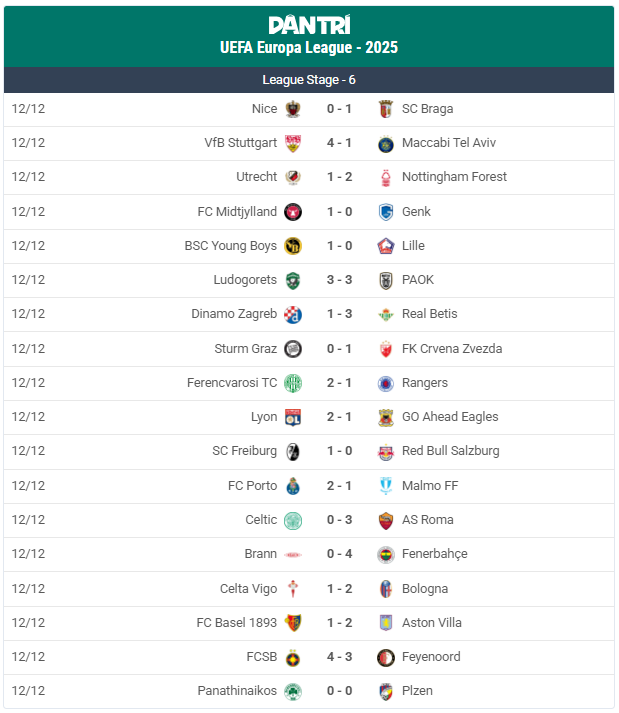Screen dimensions: 619x713
Task: Open the UEFA Europa League - 2025 title
Action: tap(309, 48)
